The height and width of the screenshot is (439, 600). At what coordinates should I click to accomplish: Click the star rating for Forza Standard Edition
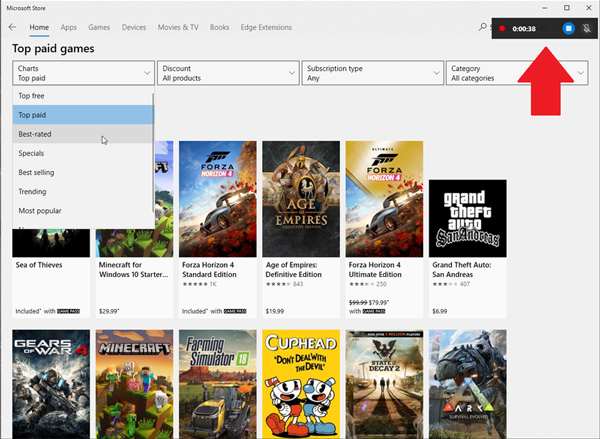click(x=195, y=284)
